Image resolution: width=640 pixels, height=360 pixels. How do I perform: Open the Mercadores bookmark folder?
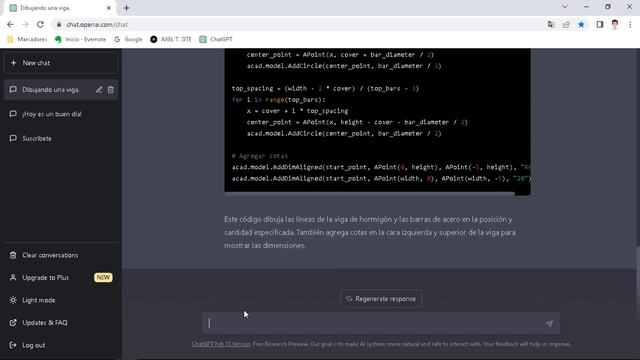coord(27,39)
